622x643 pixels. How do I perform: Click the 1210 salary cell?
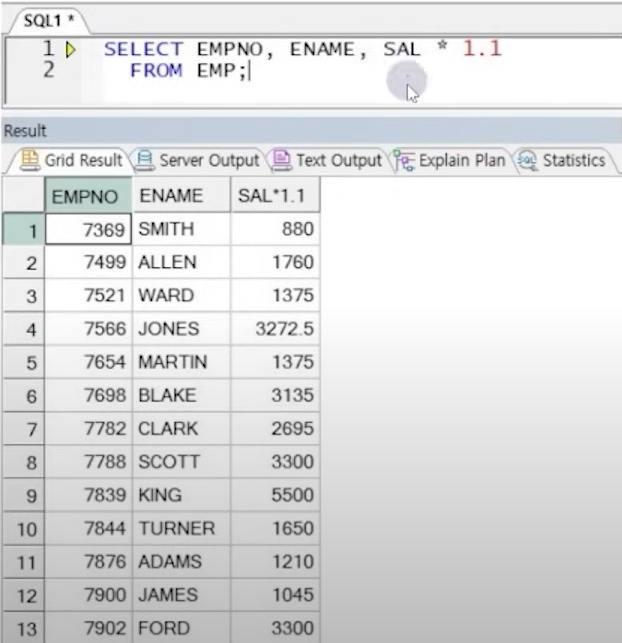click(x=276, y=562)
